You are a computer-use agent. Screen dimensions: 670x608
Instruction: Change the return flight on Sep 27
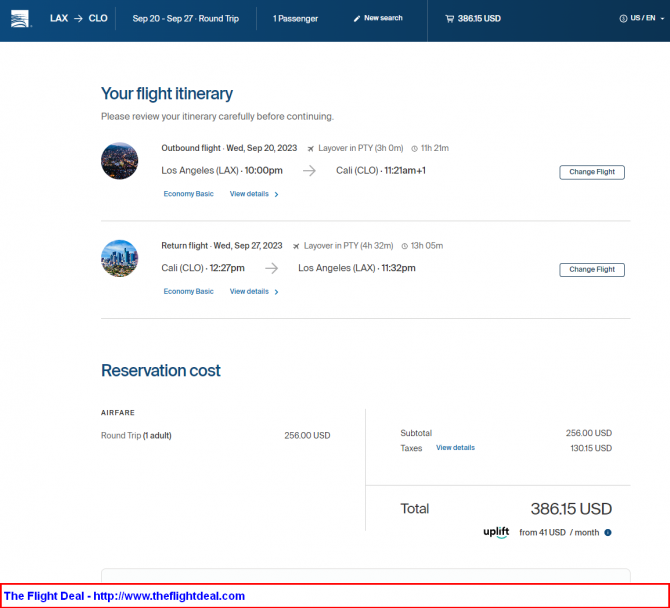pos(592,270)
